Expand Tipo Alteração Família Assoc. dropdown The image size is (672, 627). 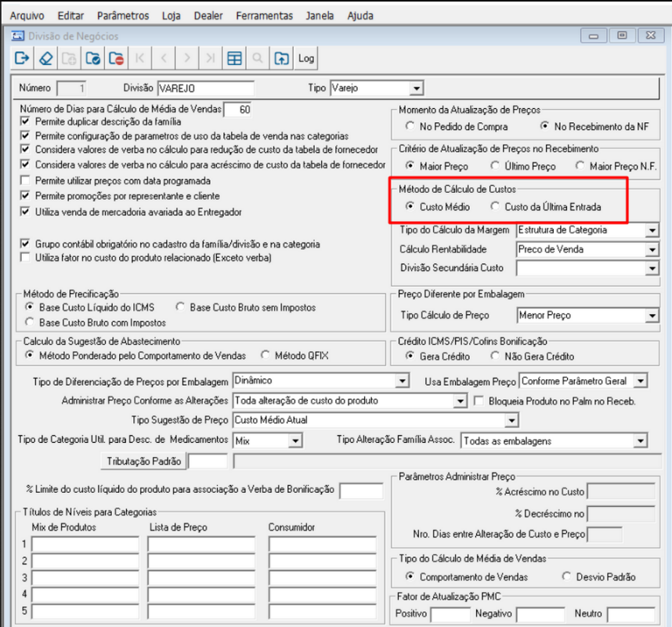click(x=641, y=441)
